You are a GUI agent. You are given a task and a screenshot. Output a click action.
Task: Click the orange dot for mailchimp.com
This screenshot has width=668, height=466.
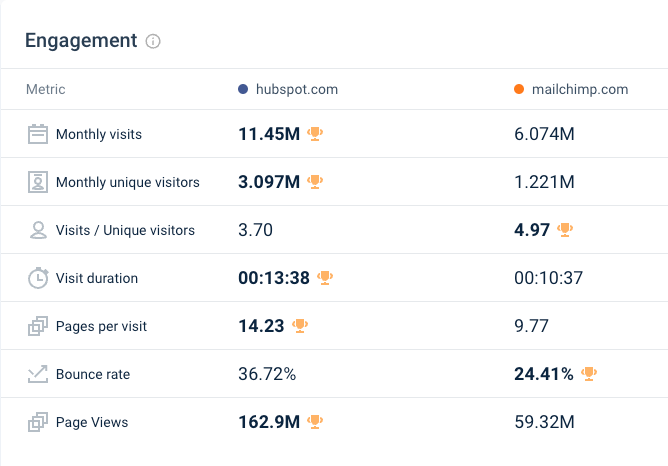click(x=519, y=89)
